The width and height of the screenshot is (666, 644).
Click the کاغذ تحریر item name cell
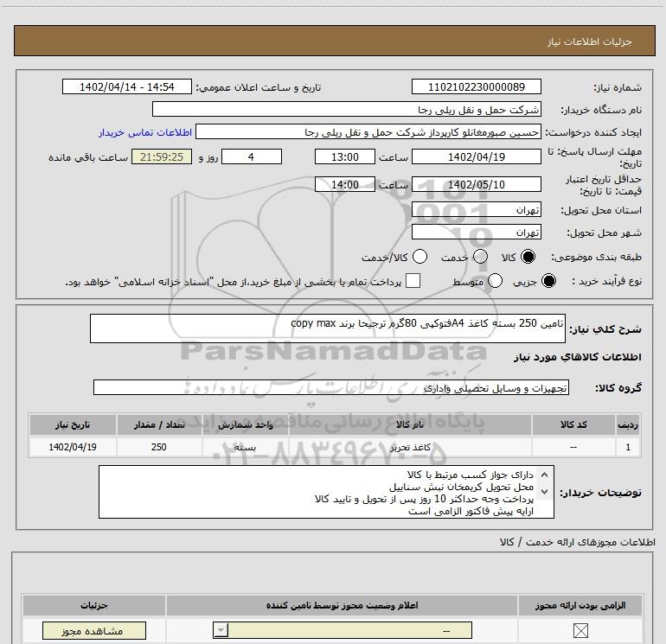click(410, 447)
